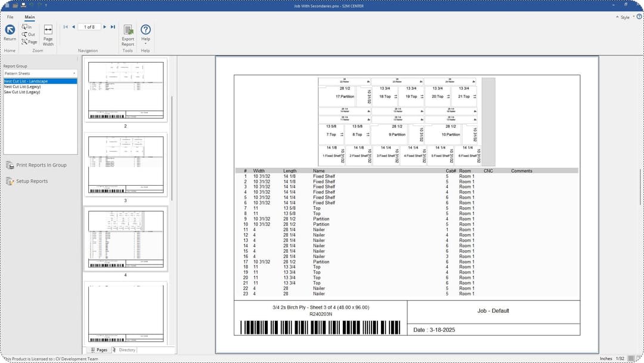Click the Zoom Out magnifier icon
Viewport: 644px width, 363px height.
coord(24,34)
